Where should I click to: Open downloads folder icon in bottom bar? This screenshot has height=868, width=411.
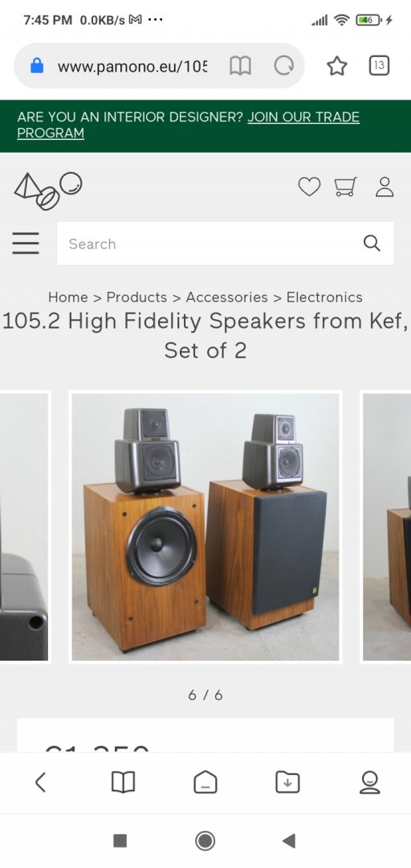pos(287,782)
